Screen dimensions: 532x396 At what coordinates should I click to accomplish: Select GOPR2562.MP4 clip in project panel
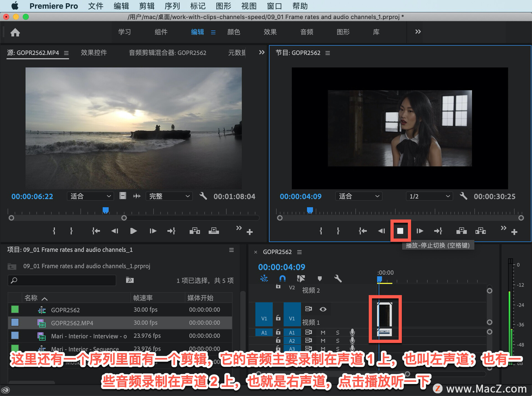(x=72, y=323)
